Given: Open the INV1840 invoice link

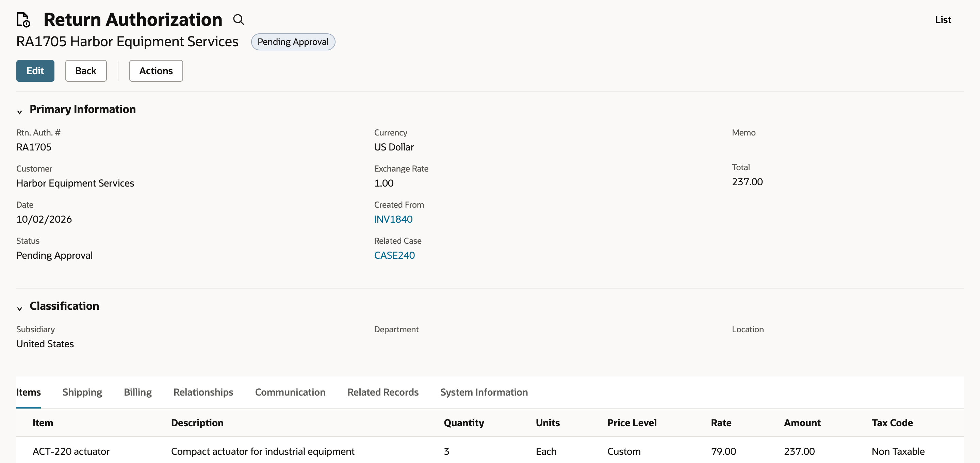Looking at the screenshot, I should pos(393,219).
